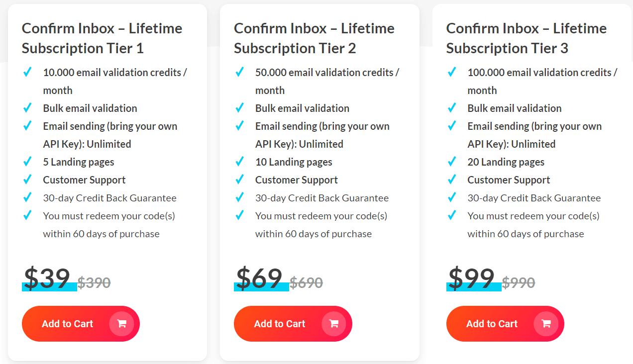Click the checkmark beside Bulk email validation Tier 1
The image size is (633, 364).
coord(27,108)
